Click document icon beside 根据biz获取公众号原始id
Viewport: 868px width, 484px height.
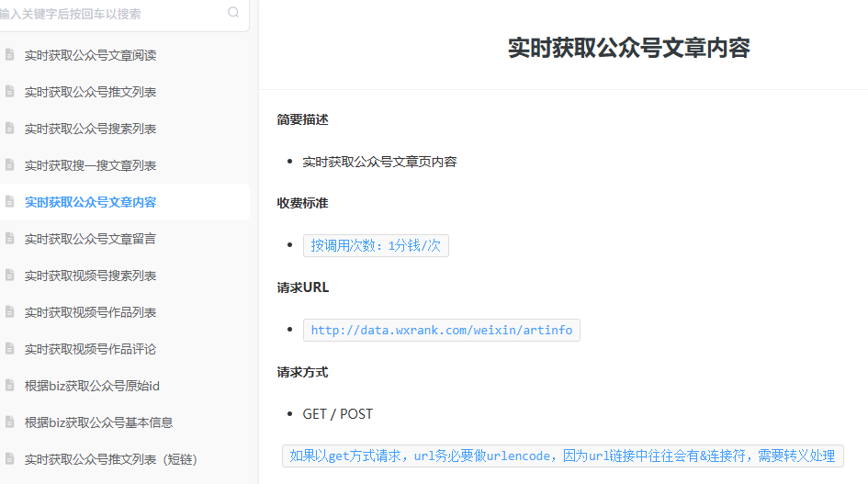coord(9,386)
